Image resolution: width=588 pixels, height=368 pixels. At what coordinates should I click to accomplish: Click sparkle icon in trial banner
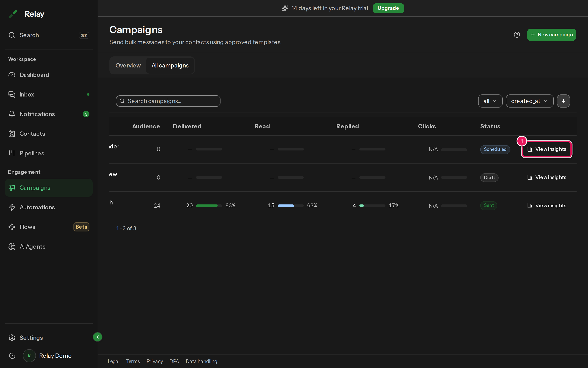(x=285, y=8)
